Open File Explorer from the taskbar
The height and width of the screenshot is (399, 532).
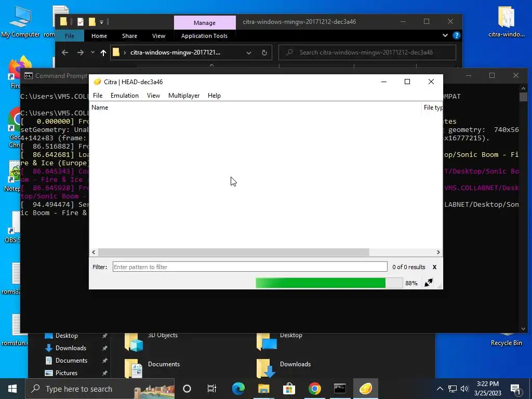coord(263,389)
